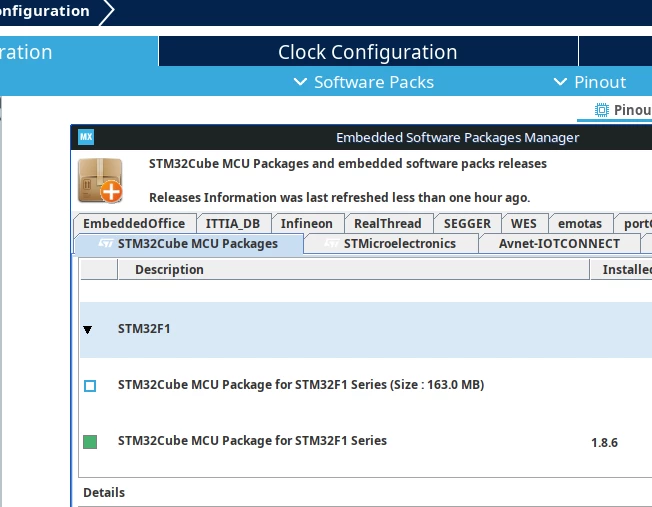Click the Details section label
The width and height of the screenshot is (652, 507).
pyautogui.click(x=104, y=492)
